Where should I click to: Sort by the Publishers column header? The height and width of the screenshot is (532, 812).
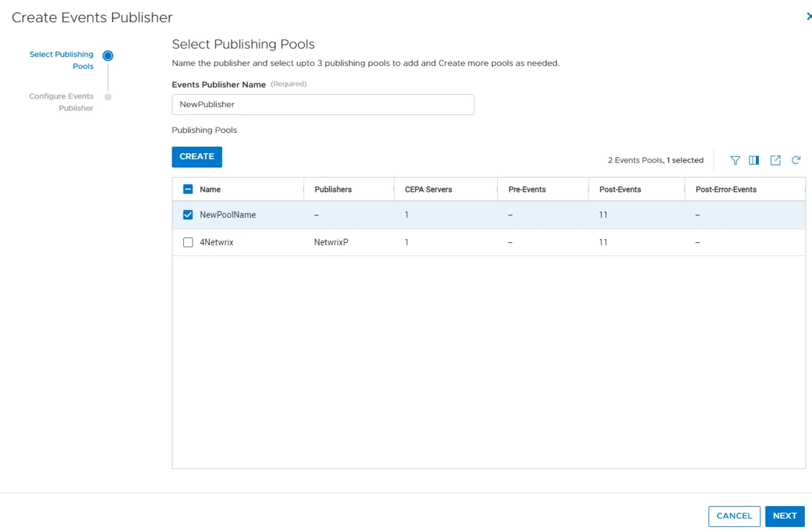[333, 190]
